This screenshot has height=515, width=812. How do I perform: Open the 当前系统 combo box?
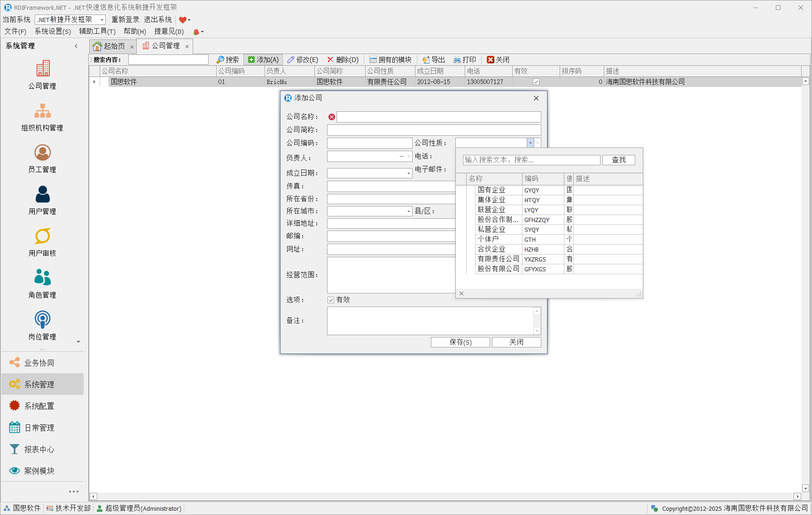[70, 20]
